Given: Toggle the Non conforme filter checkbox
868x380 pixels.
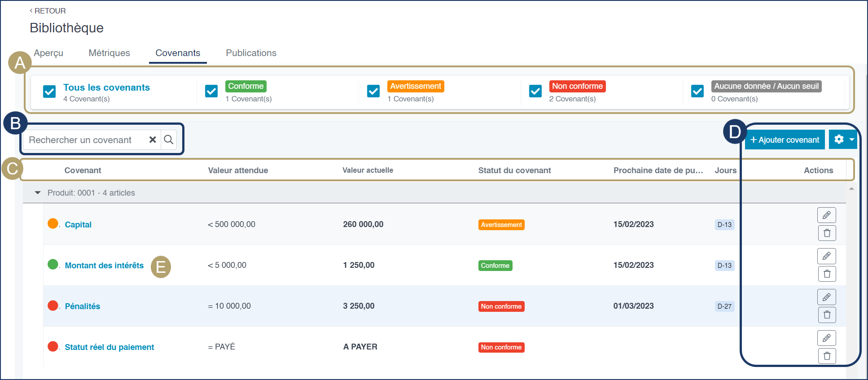Looking at the screenshot, I should pos(535,92).
